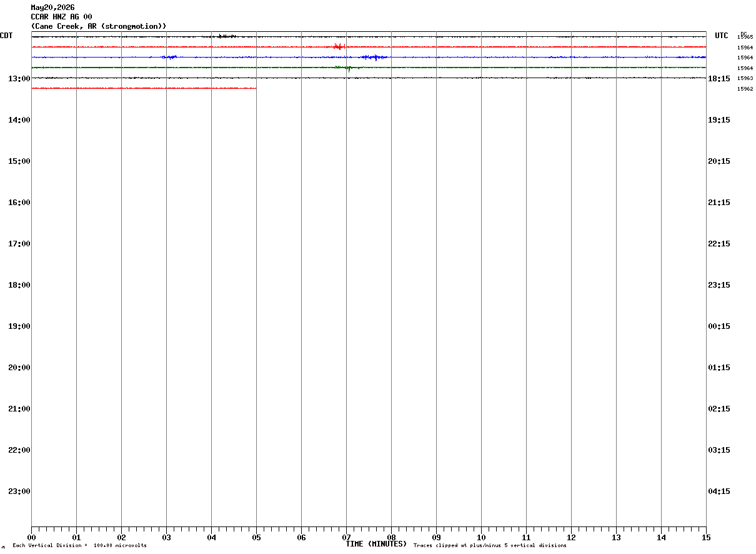
Task: Click the 00:15 UTC time label
Action: tap(719, 326)
